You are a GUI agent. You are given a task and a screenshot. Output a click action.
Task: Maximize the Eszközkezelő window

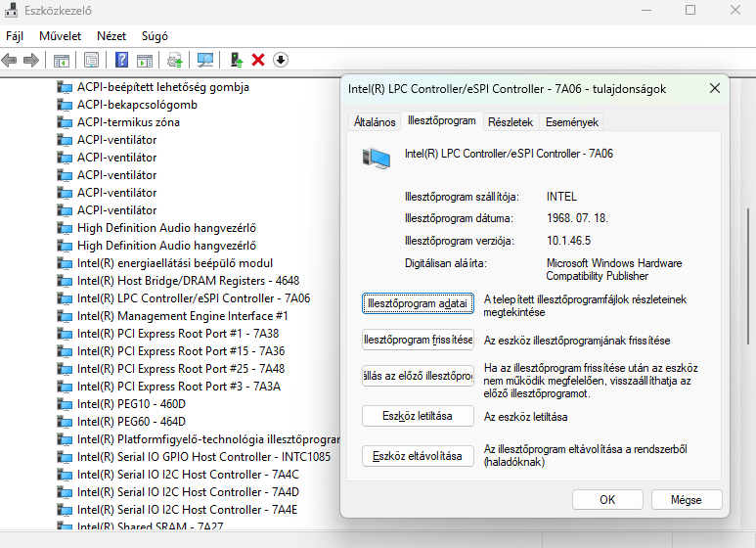690,10
